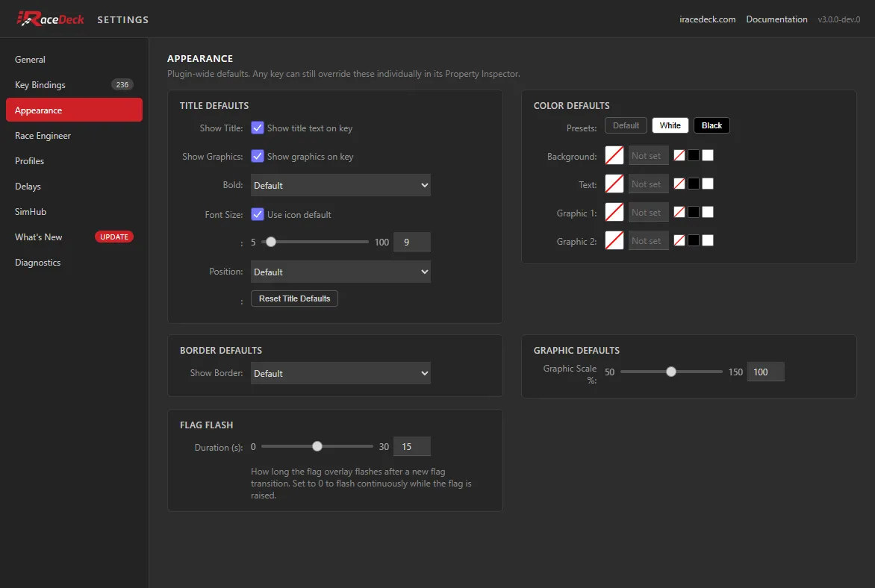
Task: Open General settings section
Action: tap(74, 59)
